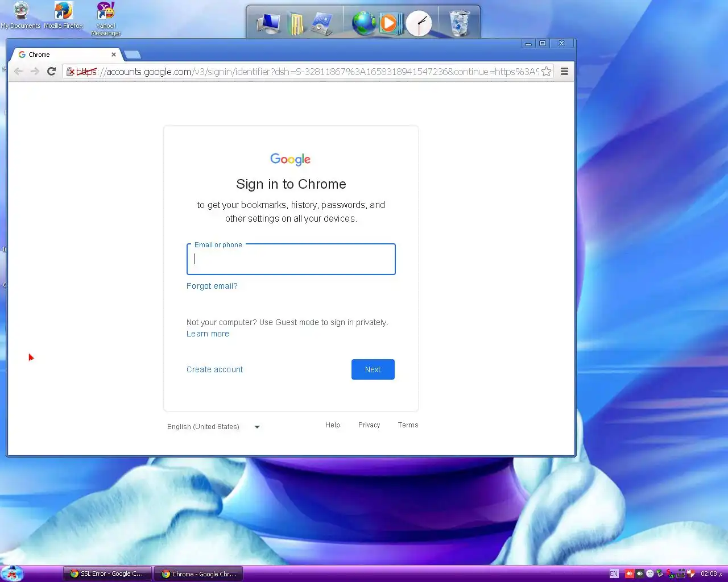Open the Help link

[x=333, y=425]
